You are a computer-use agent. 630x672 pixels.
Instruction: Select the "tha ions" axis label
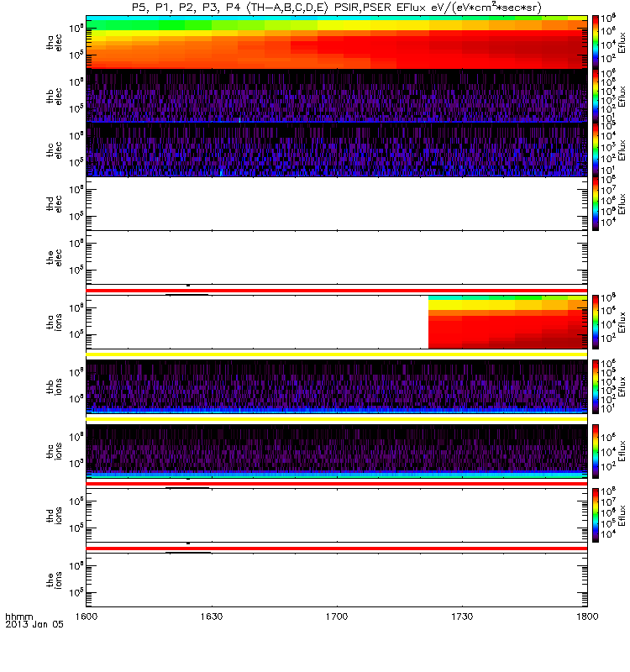[x=54, y=322]
